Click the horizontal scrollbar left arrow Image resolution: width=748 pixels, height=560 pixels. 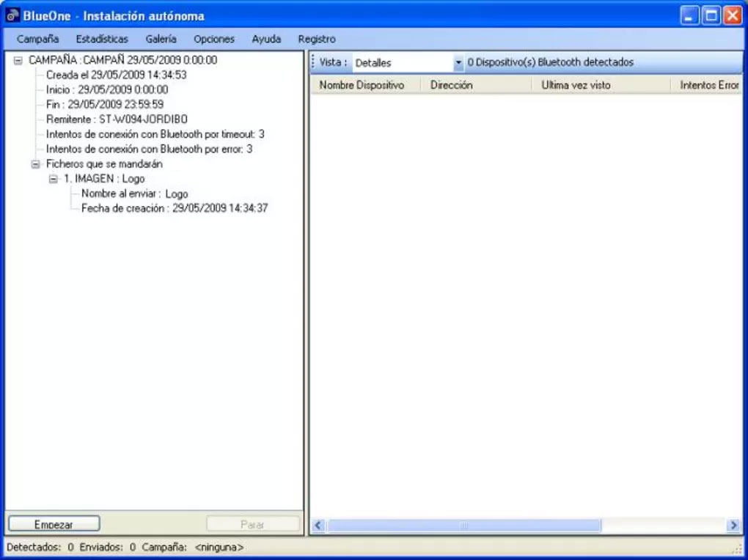tap(318, 525)
